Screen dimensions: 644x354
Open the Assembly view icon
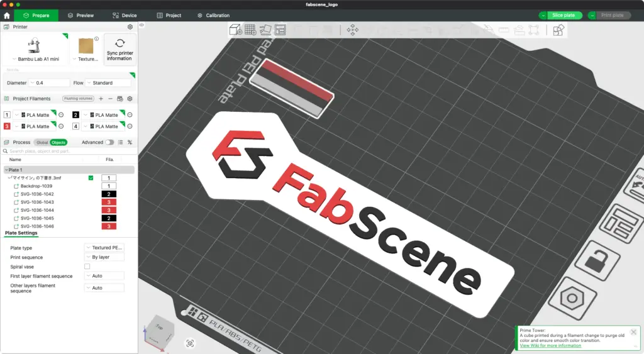pos(558,30)
